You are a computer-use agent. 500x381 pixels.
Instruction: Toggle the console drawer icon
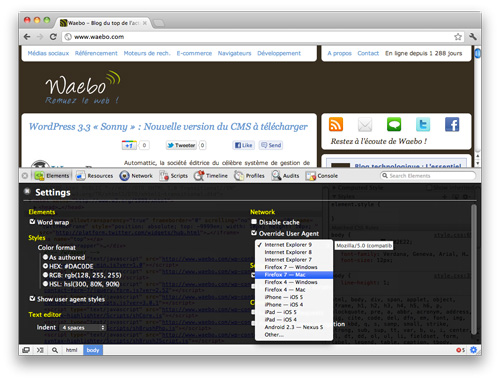pyautogui.click(x=40, y=350)
